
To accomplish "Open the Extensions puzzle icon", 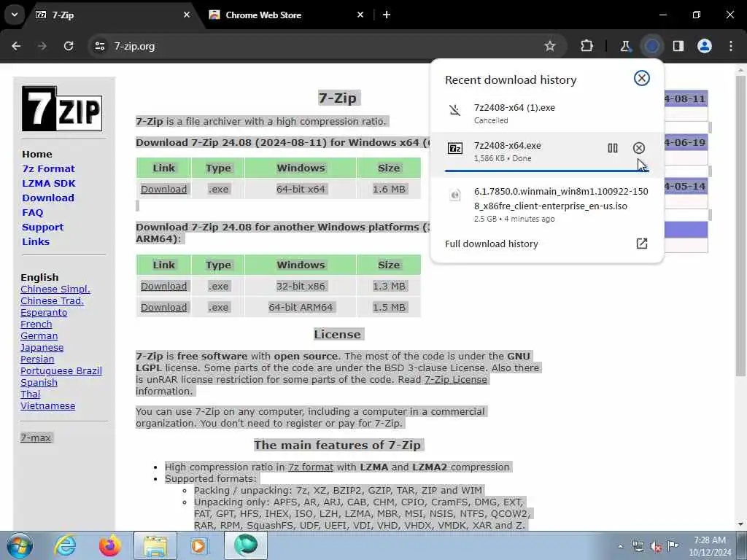I will tap(587, 46).
